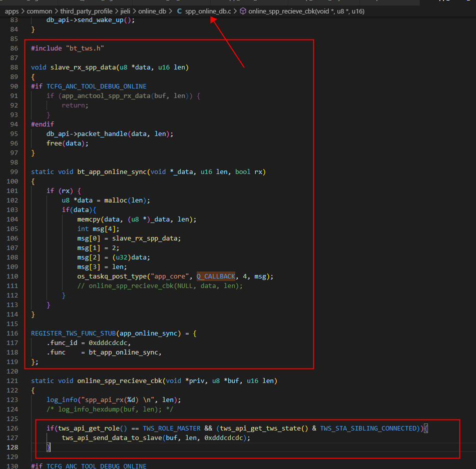Click slave_rx_spp_data function name on line 88

(x=83, y=67)
